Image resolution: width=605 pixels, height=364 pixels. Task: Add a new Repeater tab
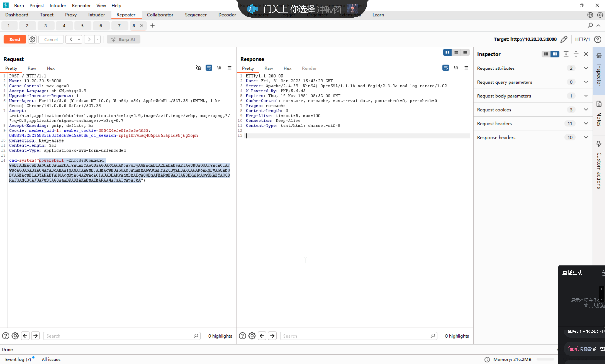(x=152, y=26)
